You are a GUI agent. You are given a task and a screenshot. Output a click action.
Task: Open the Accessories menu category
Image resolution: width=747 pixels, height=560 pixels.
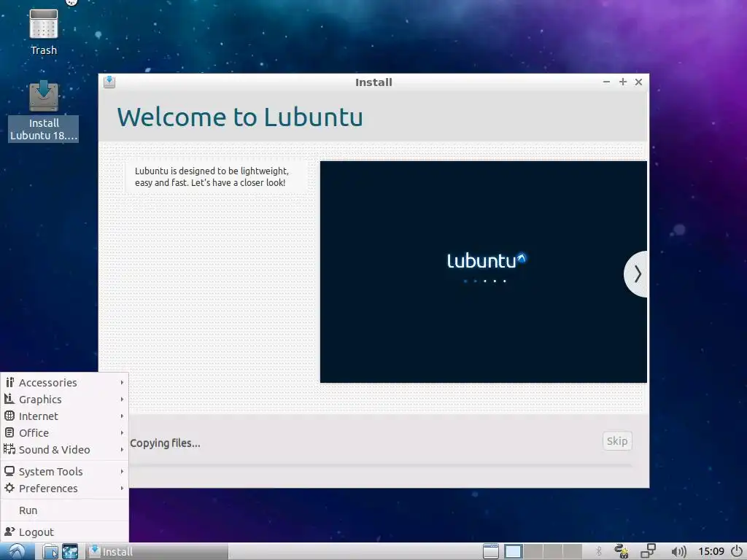[65, 382]
